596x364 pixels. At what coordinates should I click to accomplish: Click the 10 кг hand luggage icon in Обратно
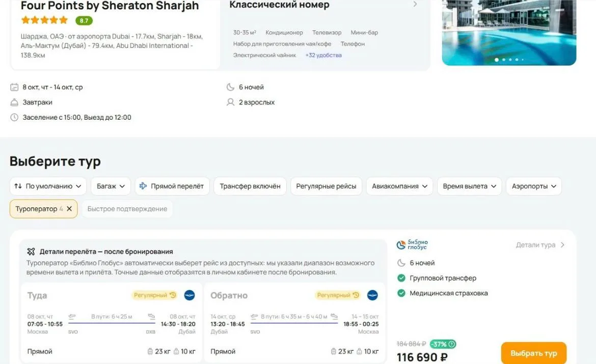click(359, 351)
